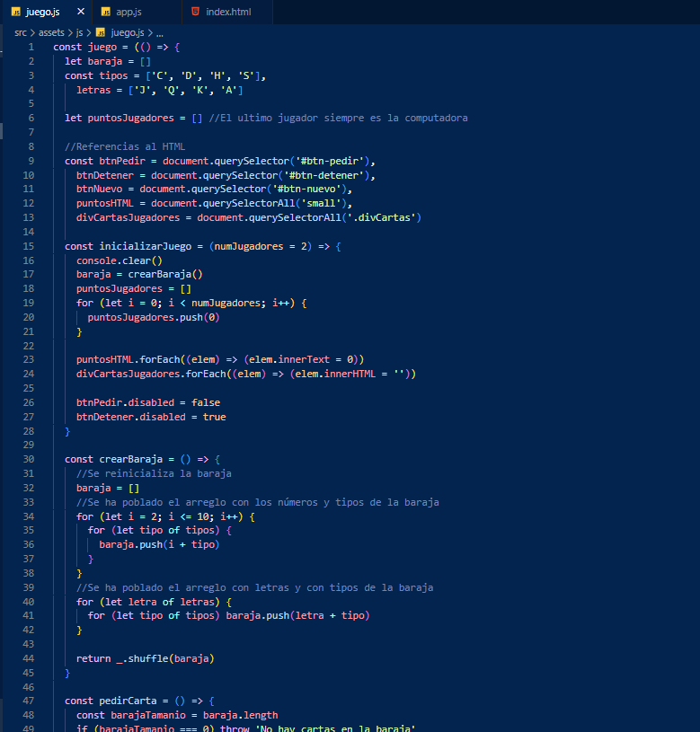This screenshot has width=700, height=732.
Task: Click 'for (let letra of letras)' line
Action: pyautogui.click(x=154, y=603)
